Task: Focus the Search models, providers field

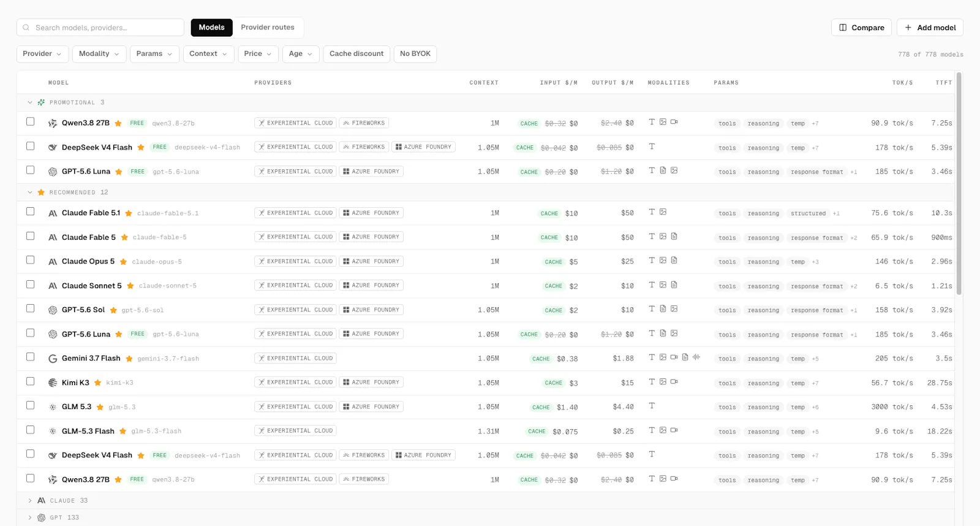Action: [x=100, y=28]
